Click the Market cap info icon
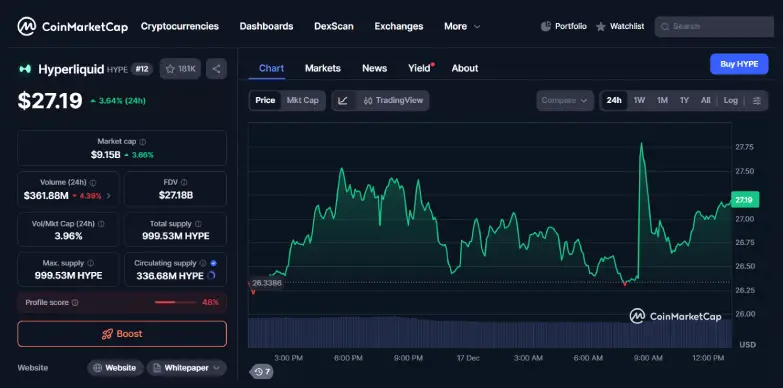Image resolution: width=783 pixels, height=388 pixels. [x=143, y=142]
